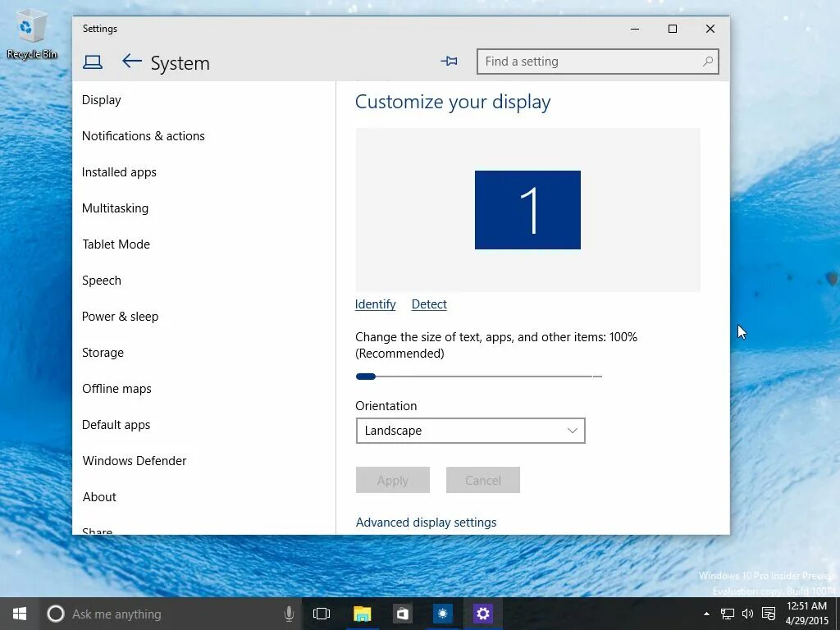Image resolution: width=840 pixels, height=630 pixels.
Task: Open the About page
Action: click(99, 497)
